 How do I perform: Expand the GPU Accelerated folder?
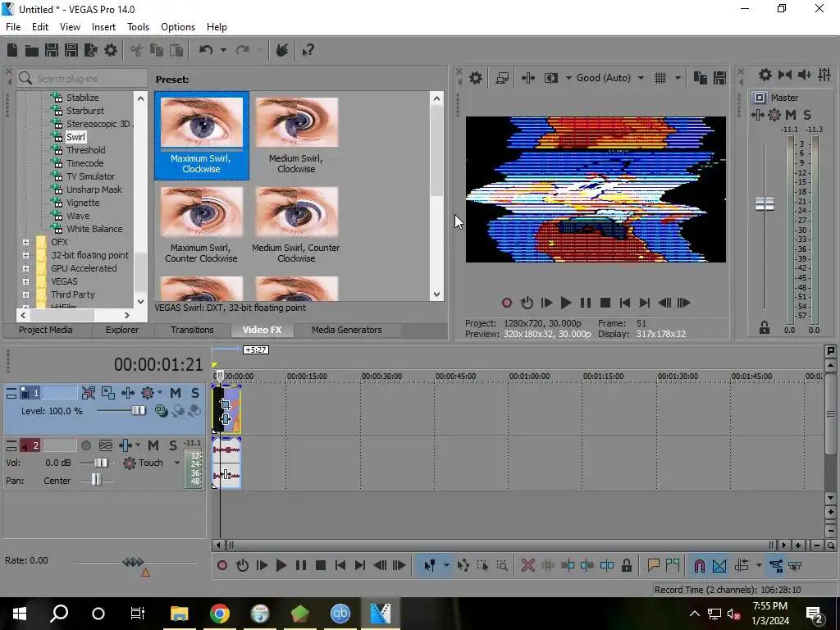coord(25,268)
